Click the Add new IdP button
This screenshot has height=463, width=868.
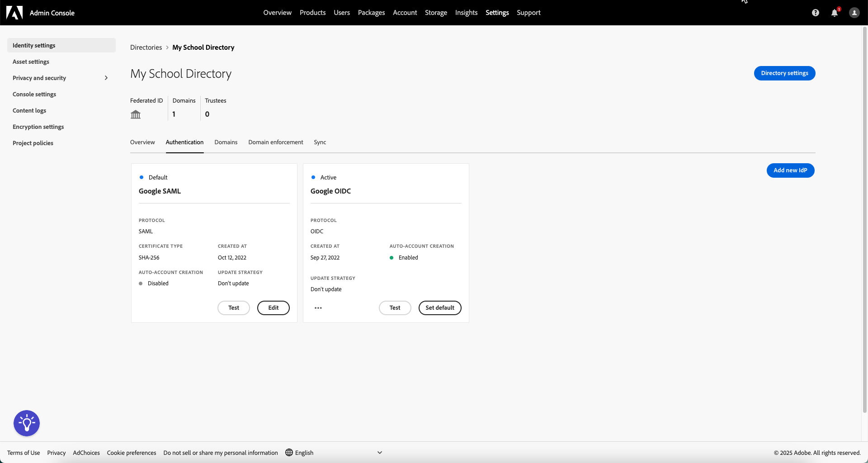(x=790, y=170)
